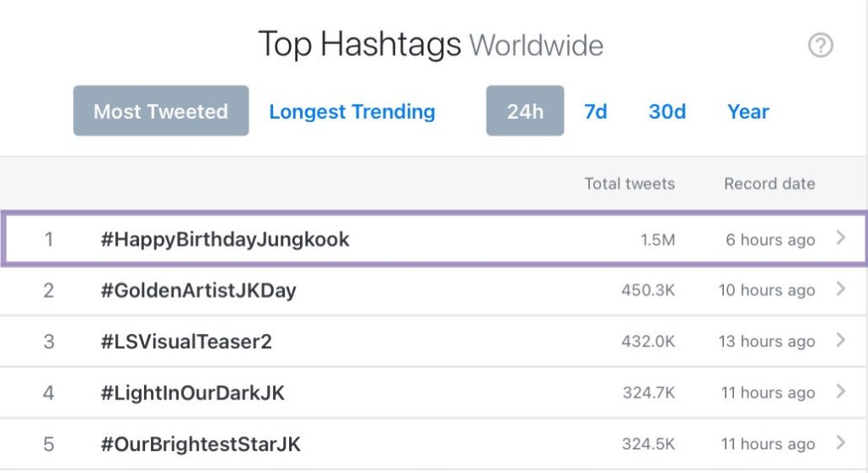The width and height of the screenshot is (868, 473).
Task: Click the help question mark icon
Action: pyautogui.click(x=820, y=46)
